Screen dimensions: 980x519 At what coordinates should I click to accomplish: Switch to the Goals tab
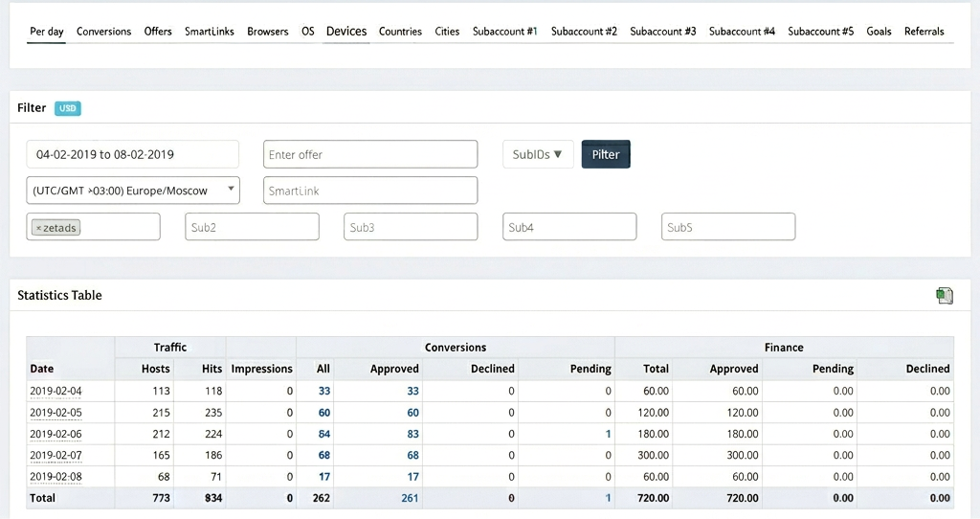[879, 32]
